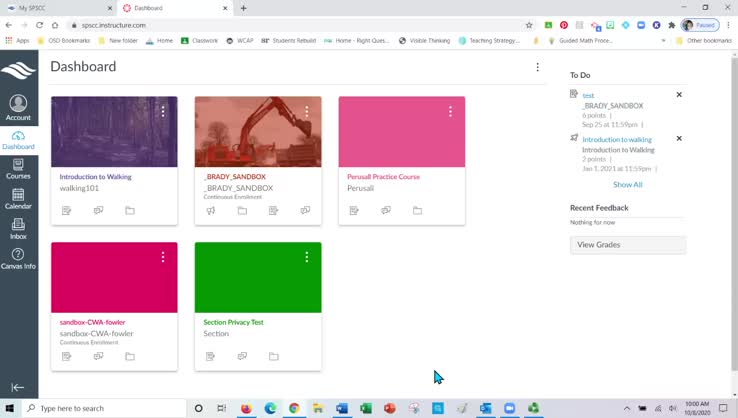Viewport: 738px width, 418px height.
Task: Open the 'test' To Do item
Action: (588, 96)
